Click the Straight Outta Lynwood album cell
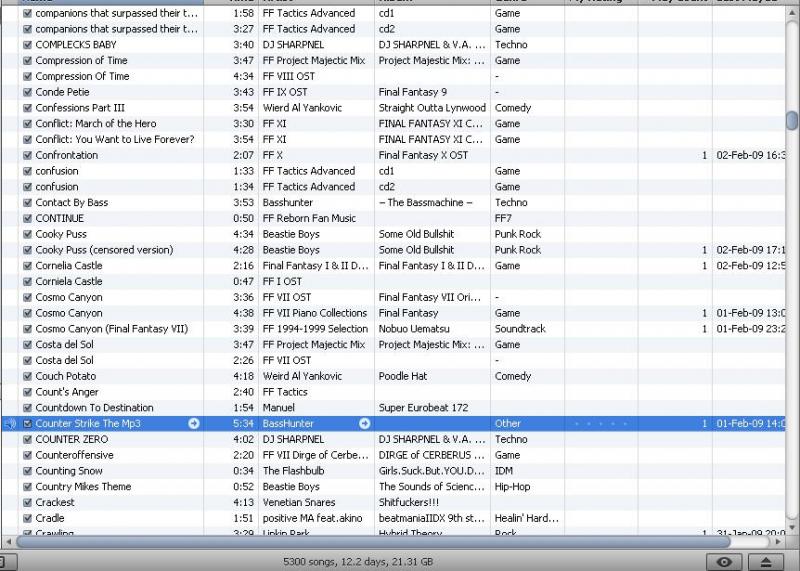 click(x=432, y=108)
